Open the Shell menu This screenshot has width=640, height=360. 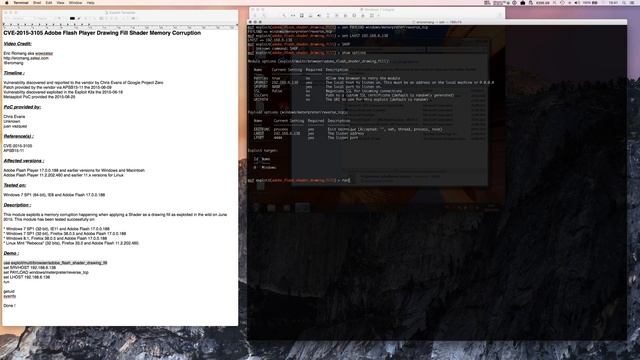click(37, 2)
